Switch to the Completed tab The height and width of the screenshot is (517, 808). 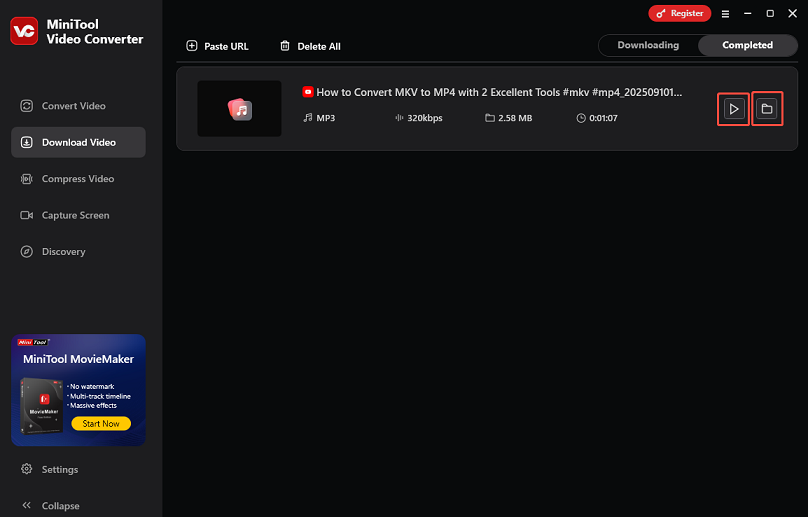[747, 45]
